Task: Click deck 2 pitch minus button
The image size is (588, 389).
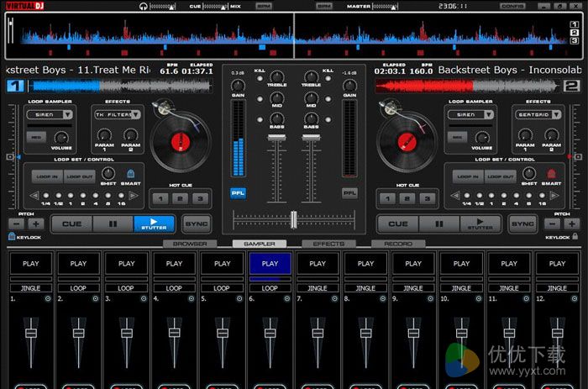Action: coord(552,224)
